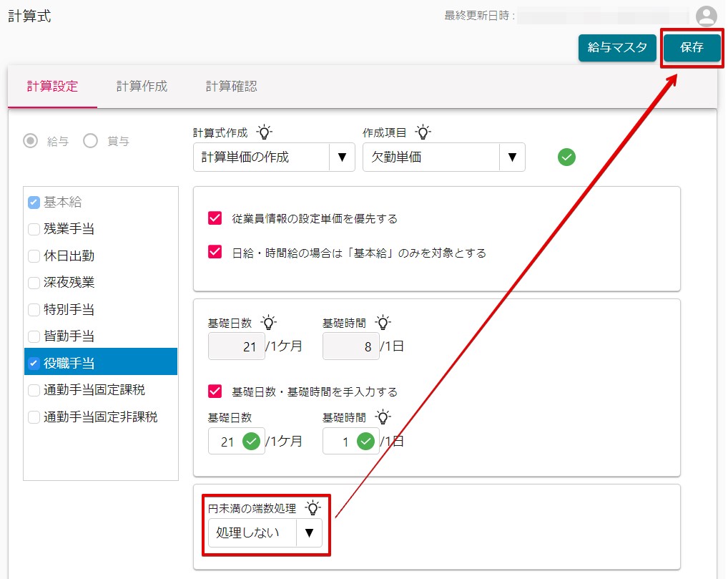Image resolution: width=728 pixels, height=579 pixels.
Task: Switch to the 計算設定 tab
Action: pyautogui.click(x=52, y=87)
